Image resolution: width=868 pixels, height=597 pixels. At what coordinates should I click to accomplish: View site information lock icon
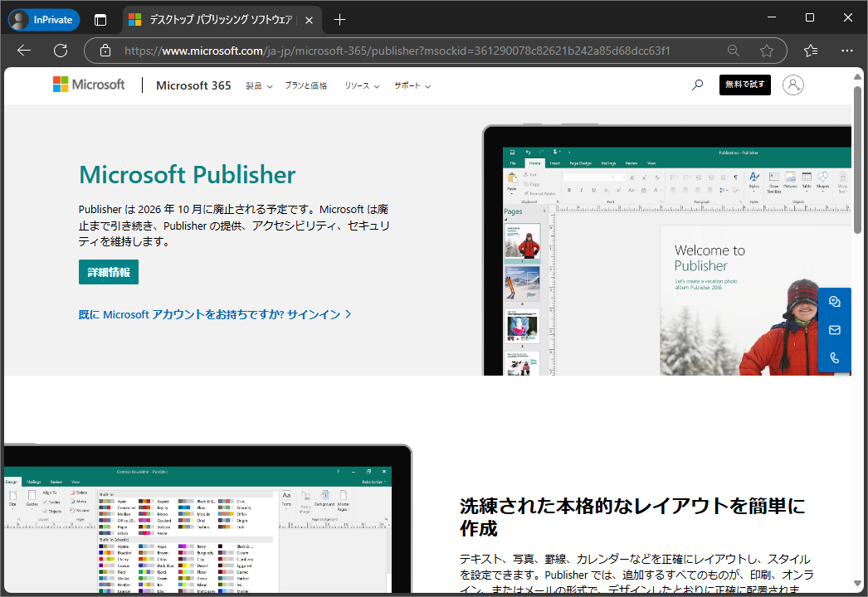click(x=105, y=51)
